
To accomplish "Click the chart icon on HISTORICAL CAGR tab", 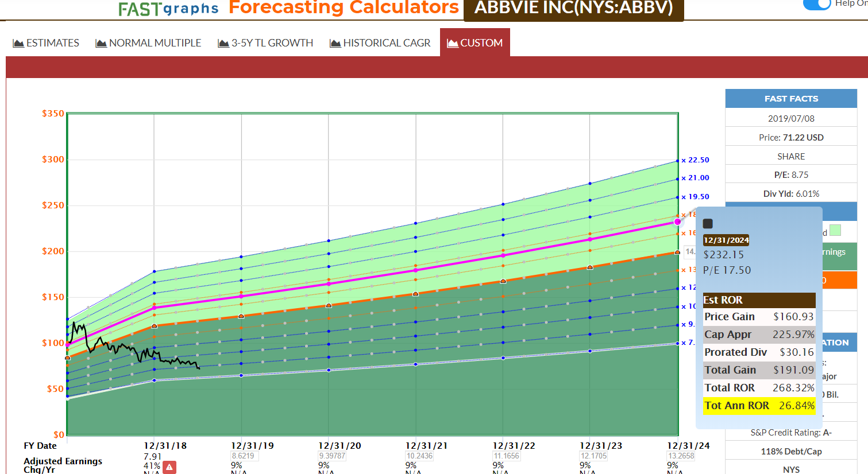I will coord(335,43).
